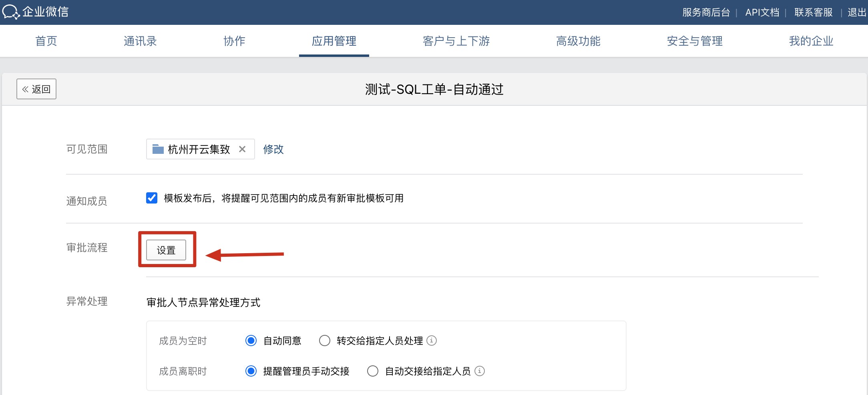Click info icon next to 转交给指定人员处理
This screenshot has width=868, height=395.
click(432, 341)
